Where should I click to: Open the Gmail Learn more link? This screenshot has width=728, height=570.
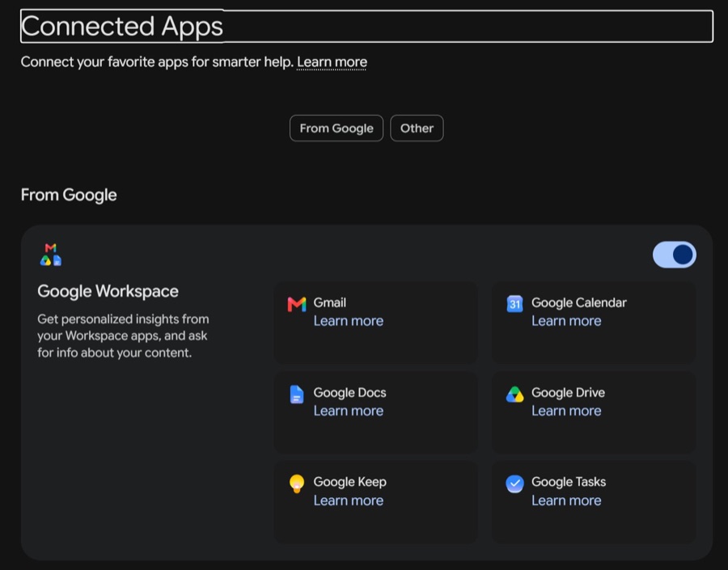click(348, 321)
